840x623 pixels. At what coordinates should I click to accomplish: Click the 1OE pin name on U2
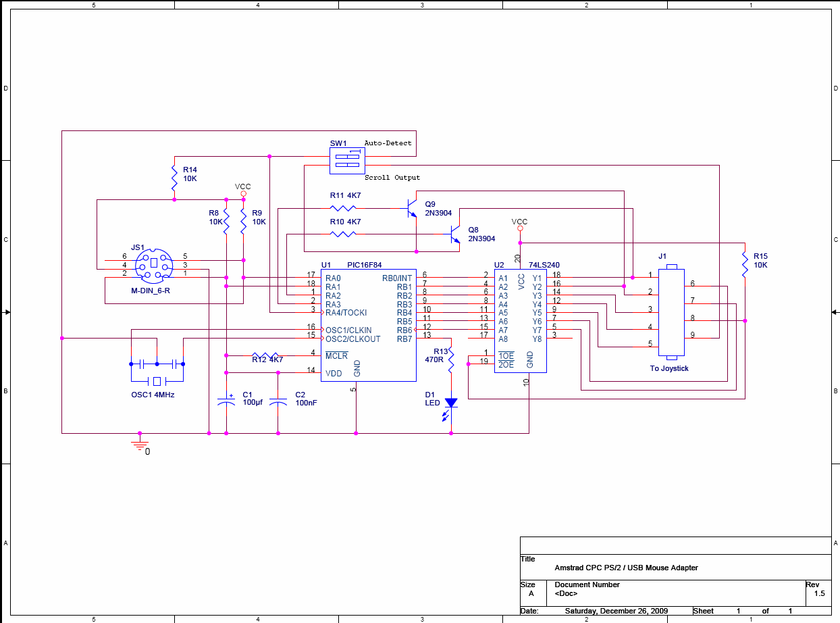(x=506, y=356)
